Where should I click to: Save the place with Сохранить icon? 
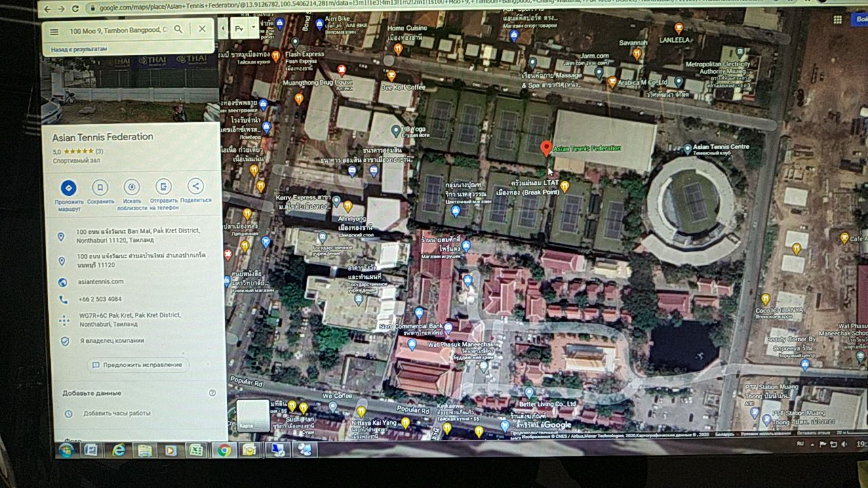(x=100, y=187)
